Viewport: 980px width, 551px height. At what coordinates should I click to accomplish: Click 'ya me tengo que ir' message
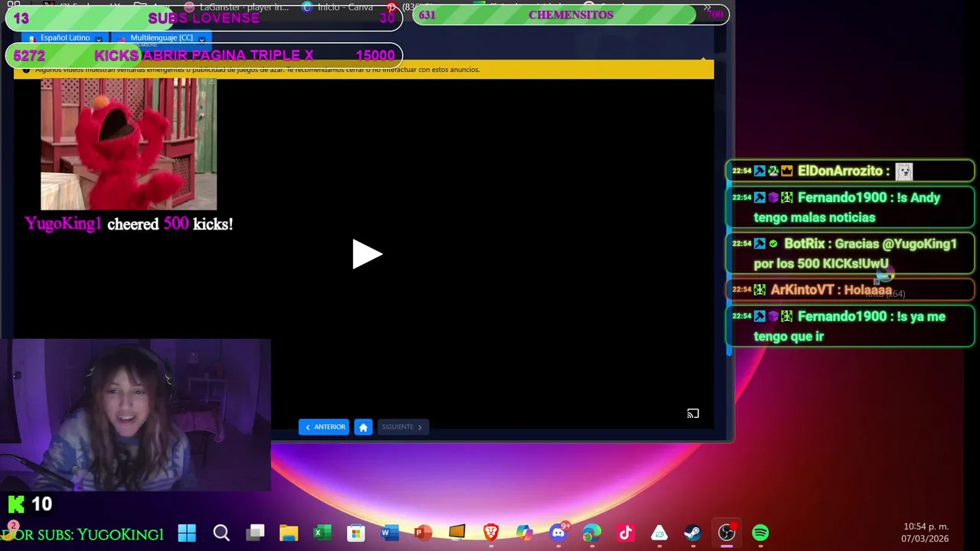850,326
